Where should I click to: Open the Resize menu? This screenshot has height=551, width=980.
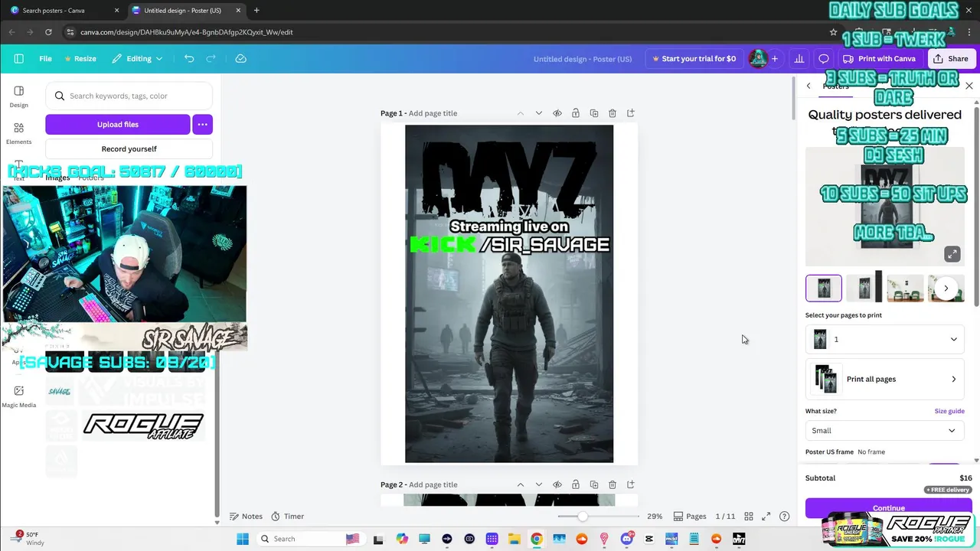pyautogui.click(x=80, y=58)
